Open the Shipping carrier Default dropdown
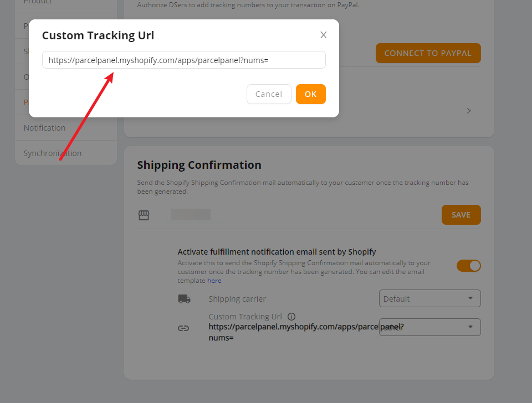532x403 pixels. [x=429, y=298]
